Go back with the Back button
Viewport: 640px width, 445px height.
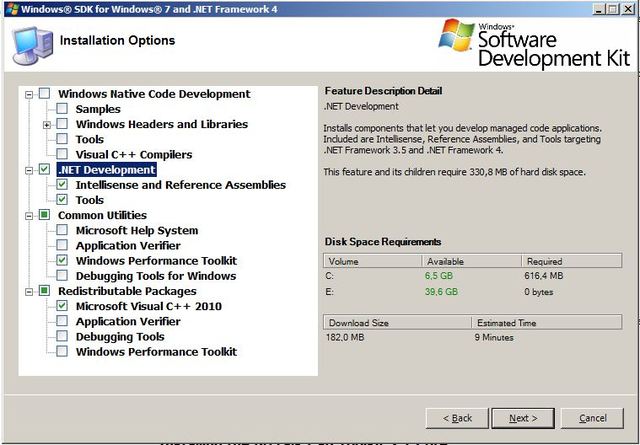coord(457,418)
